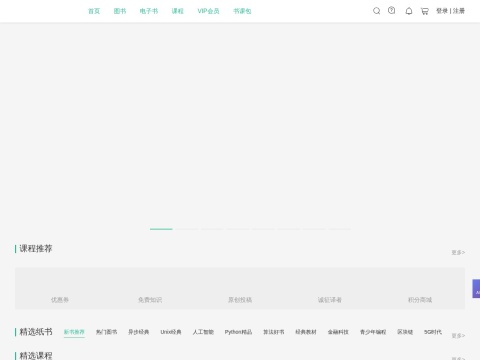480x360 pixels.
Task: Go to 首页 in the top navigation
Action: [x=94, y=11]
